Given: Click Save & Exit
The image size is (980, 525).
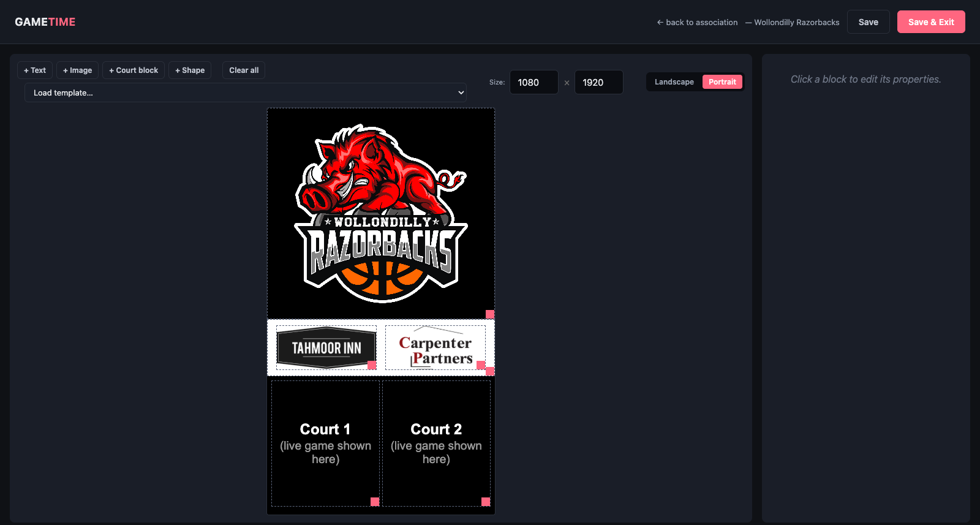Looking at the screenshot, I should pyautogui.click(x=931, y=22).
